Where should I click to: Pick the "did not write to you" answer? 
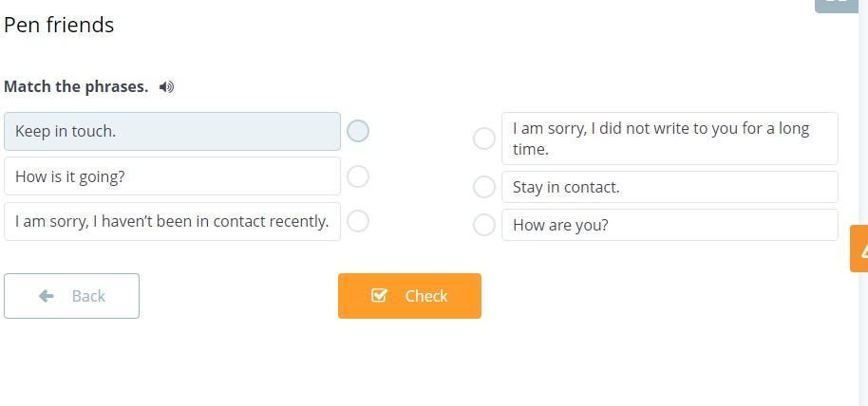point(670,138)
